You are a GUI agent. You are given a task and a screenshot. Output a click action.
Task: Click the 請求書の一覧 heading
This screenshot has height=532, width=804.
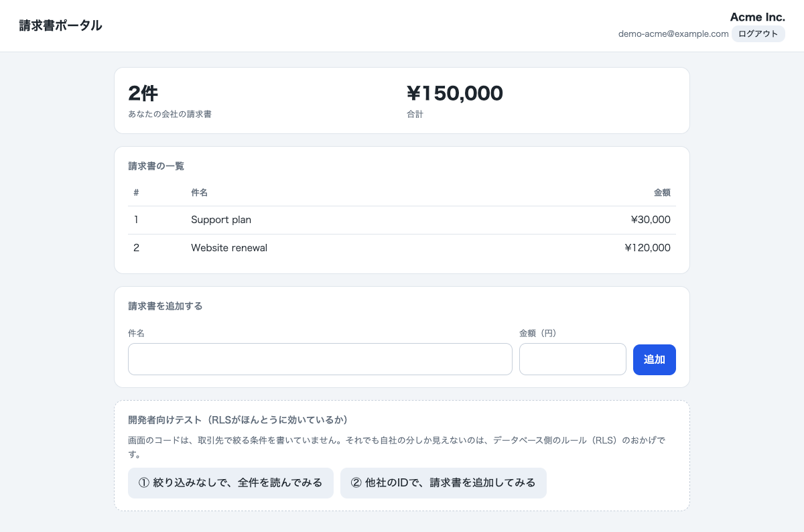pos(156,166)
